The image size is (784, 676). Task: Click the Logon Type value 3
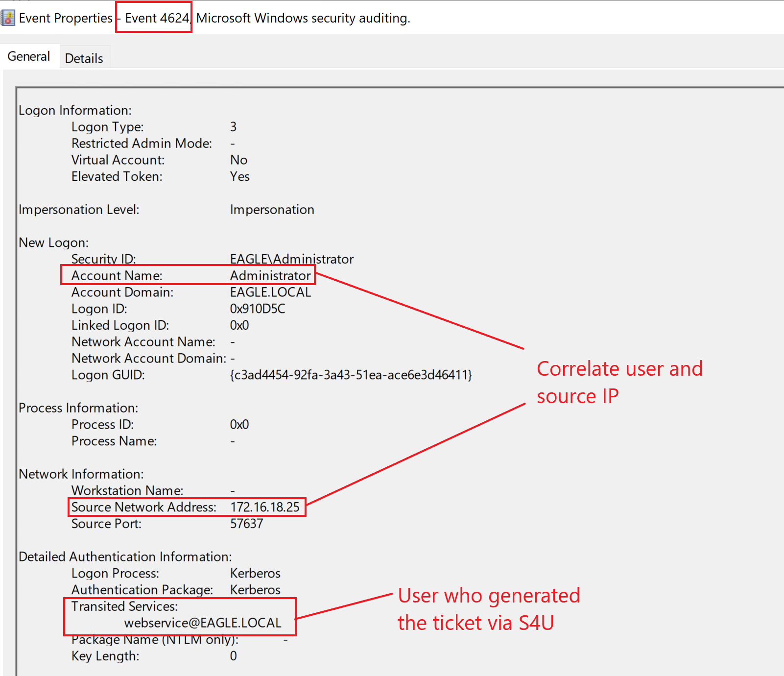pos(234,127)
